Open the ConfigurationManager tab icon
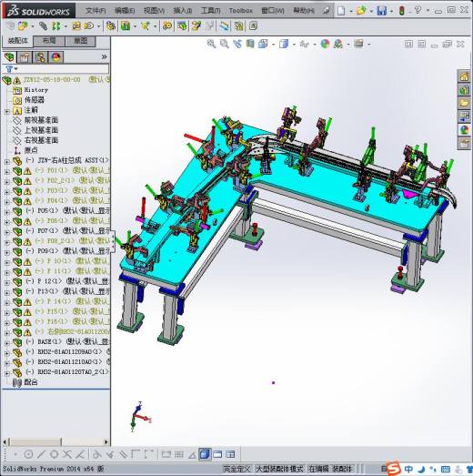This screenshot has height=476, width=473. (41, 57)
